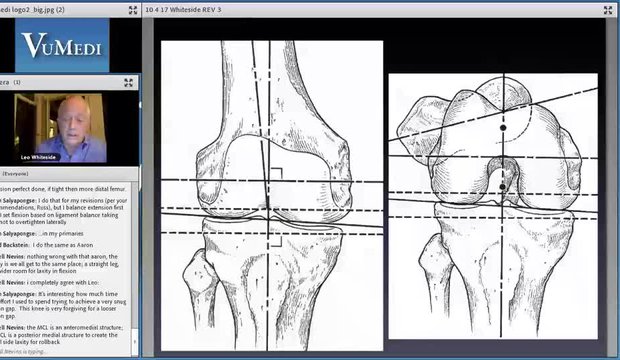Select Backstein's 'I do the same as Aaron' message
The width and height of the screenshot is (620, 360).
click(47, 245)
